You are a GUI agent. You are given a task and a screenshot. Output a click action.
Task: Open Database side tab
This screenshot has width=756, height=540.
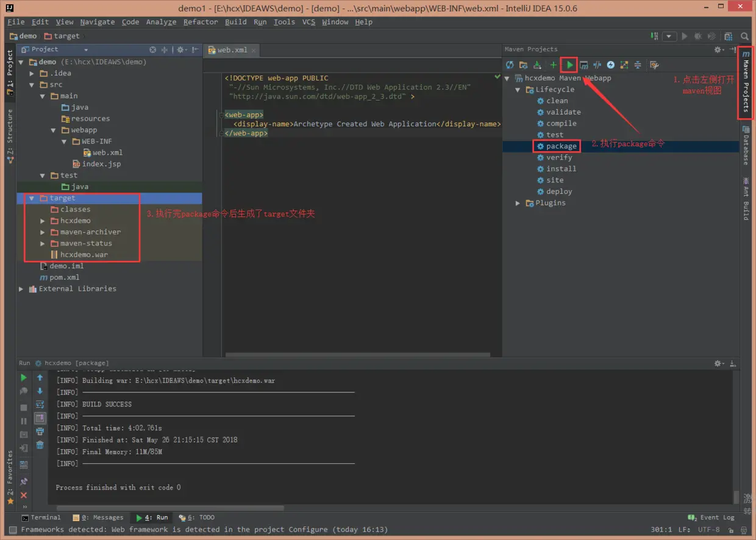coord(746,145)
